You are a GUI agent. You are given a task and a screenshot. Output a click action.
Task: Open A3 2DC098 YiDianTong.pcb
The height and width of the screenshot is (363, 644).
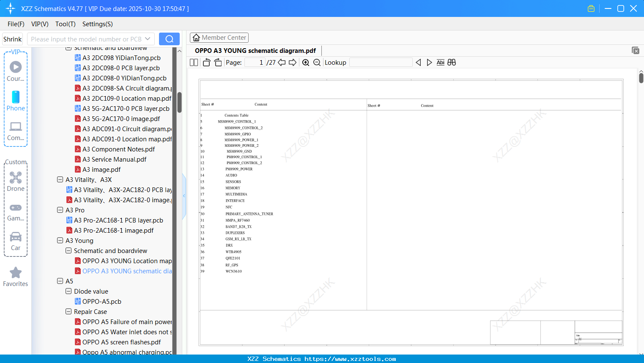121,58
